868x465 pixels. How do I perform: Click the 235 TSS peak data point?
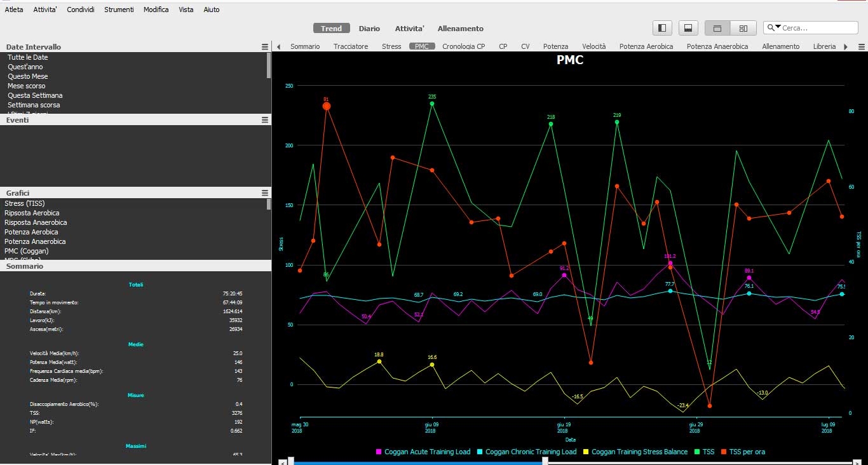pyautogui.click(x=432, y=104)
